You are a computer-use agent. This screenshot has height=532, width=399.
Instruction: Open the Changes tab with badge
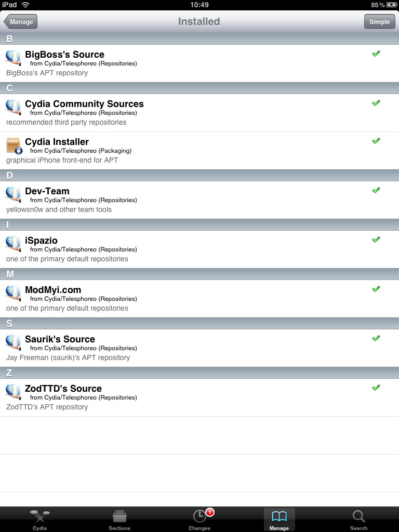coord(199,520)
